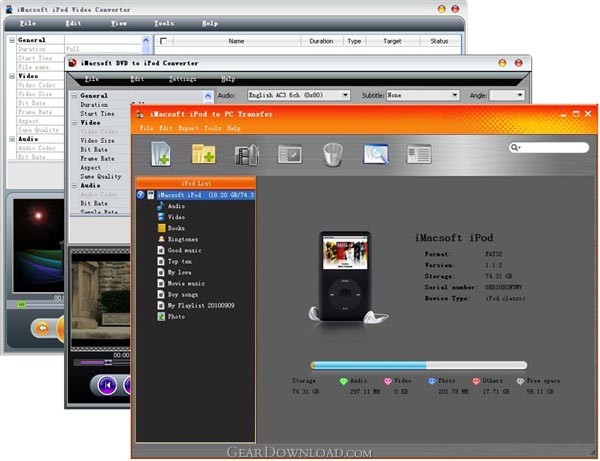Viewport: 600px width, 461px height.
Task: Click the orange back arrow button in Video Converter
Action: click(42, 328)
